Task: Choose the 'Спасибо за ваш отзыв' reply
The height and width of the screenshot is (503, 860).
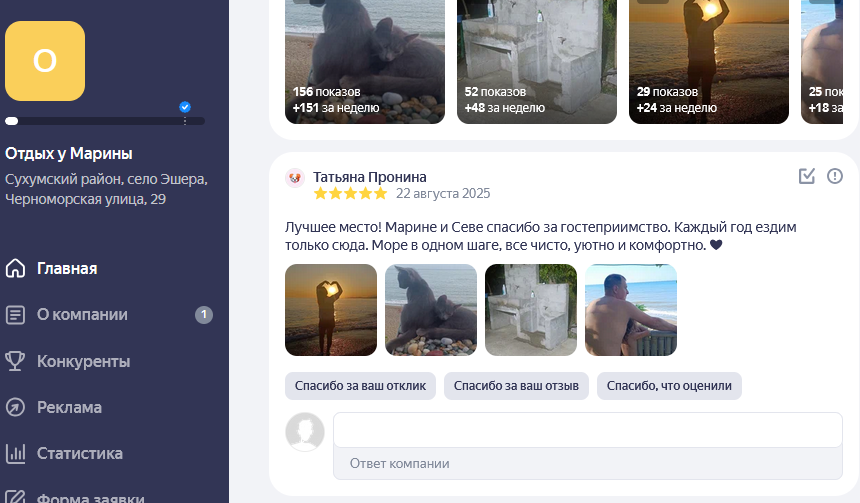Action: point(516,386)
